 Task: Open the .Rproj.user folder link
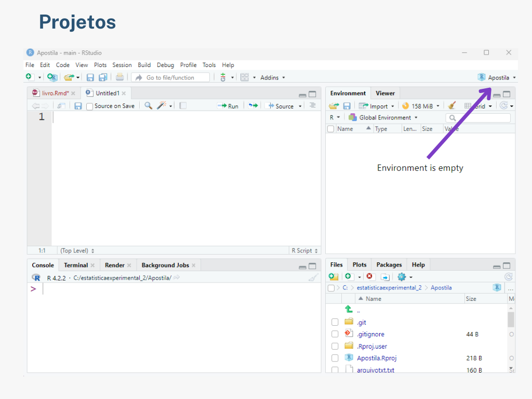(x=371, y=347)
